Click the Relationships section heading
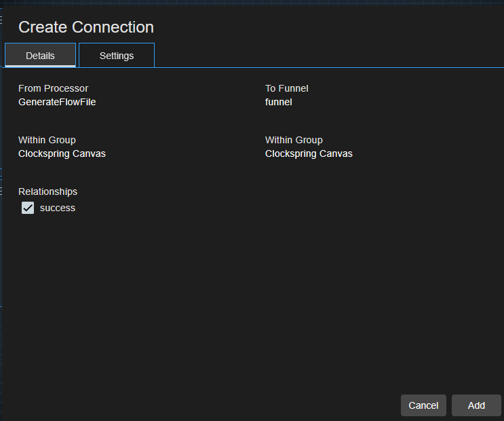The width and height of the screenshot is (504, 421). pos(47,191)
